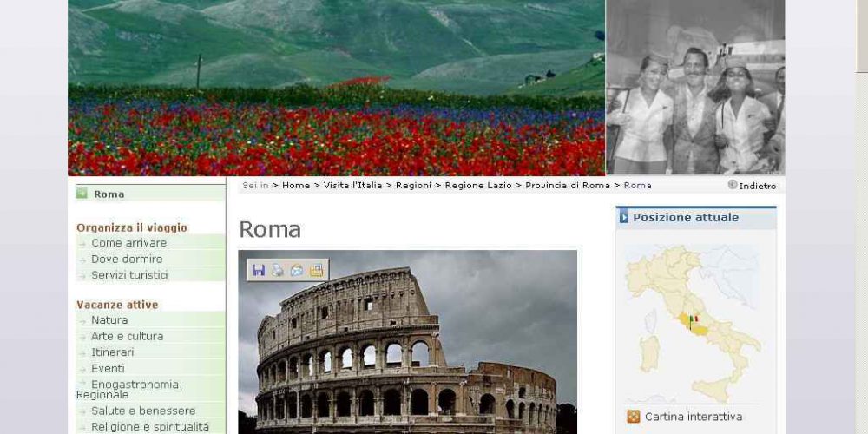Screen dimensions: 868x434
Task: Open the Itinerari sidebar item
Action: (112, 352)
